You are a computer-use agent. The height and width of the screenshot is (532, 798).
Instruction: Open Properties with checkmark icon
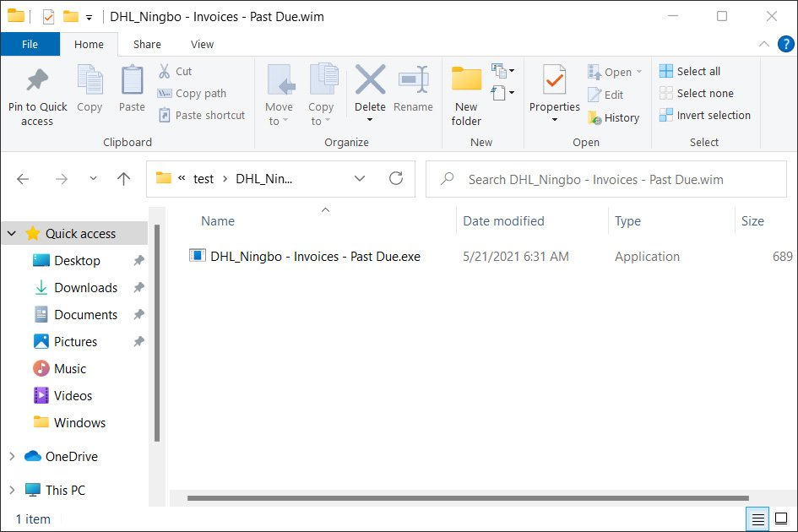click(x=554, y=79)
